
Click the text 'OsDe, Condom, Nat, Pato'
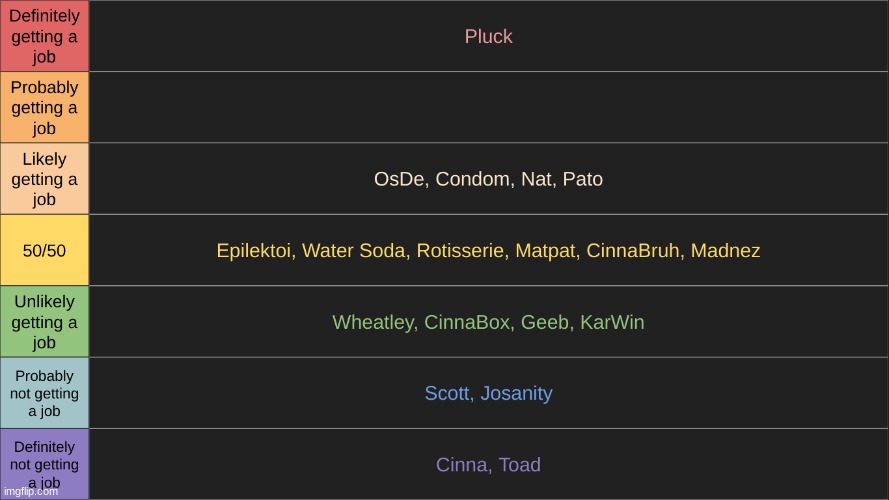[x=488, y=179]
